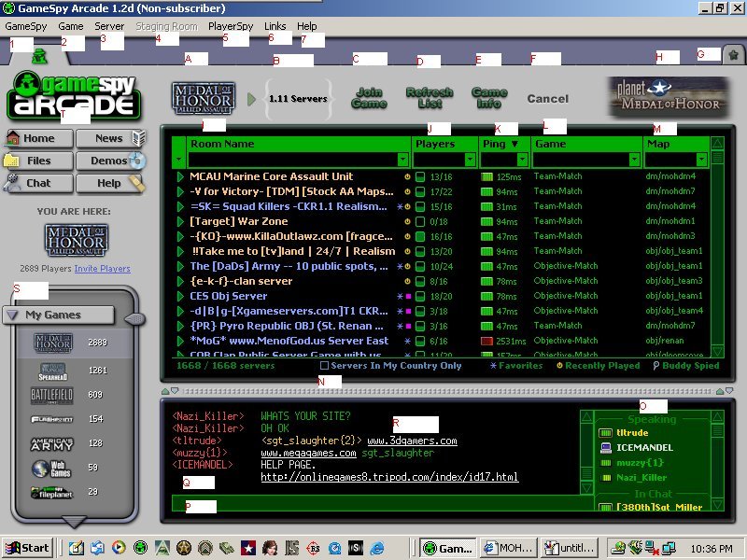Click the small dropdown arrow left of Room Name filter
This screenshot has width=747, height=560.
179,160
